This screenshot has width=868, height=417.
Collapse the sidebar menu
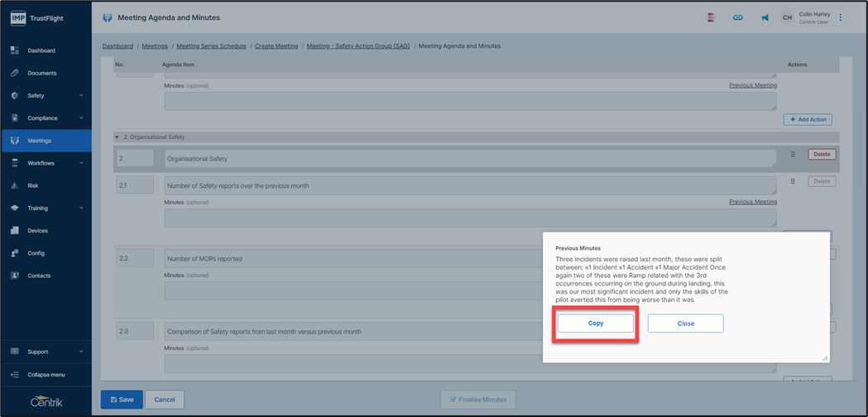click(x=46, y=375)
